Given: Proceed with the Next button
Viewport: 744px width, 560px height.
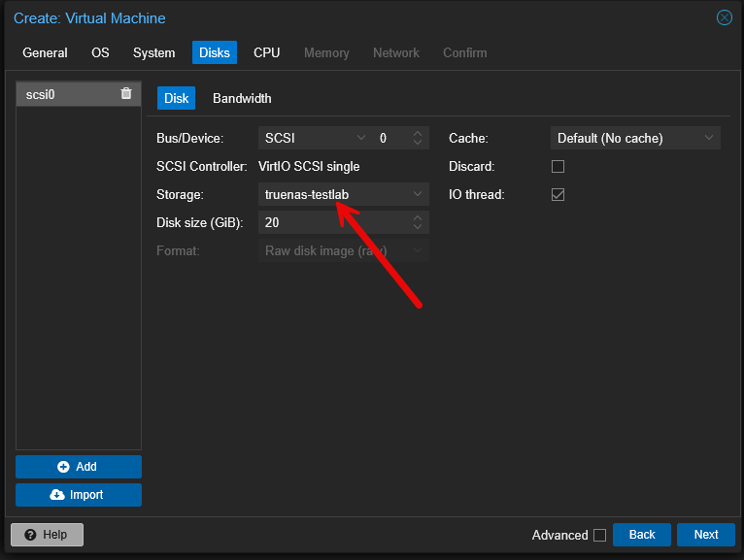Looking at the screenshot, I should click(x=705, y=535).
